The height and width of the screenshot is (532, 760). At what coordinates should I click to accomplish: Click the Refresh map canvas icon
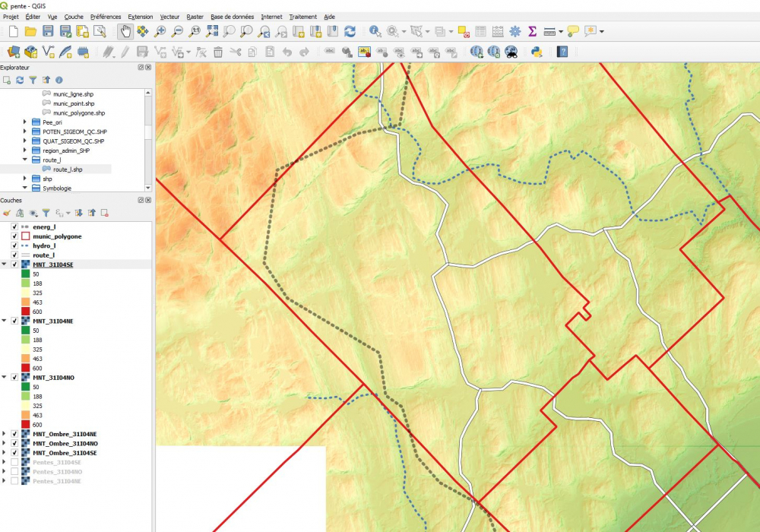pos(350,31)
